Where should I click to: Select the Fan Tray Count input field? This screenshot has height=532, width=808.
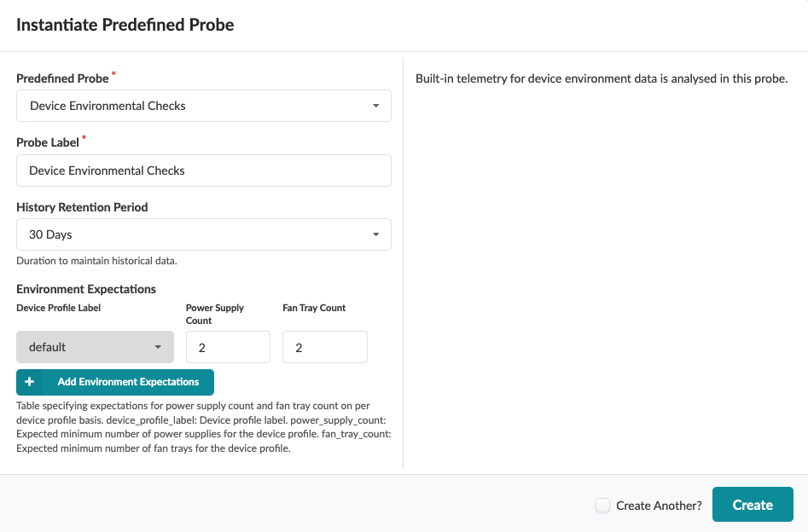pyautogui.click(x=324, y=347)
